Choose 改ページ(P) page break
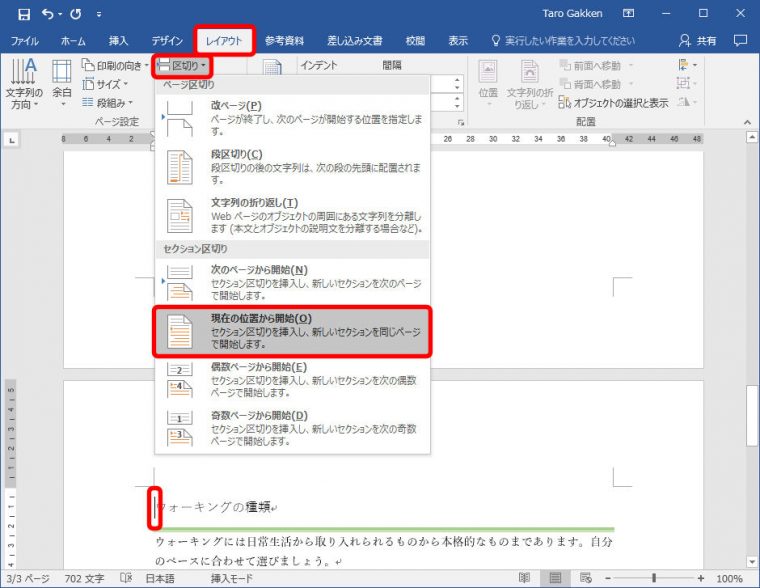The width and height of the screenshot is (760, 588). pyautogui.click(x=292, y=118)
